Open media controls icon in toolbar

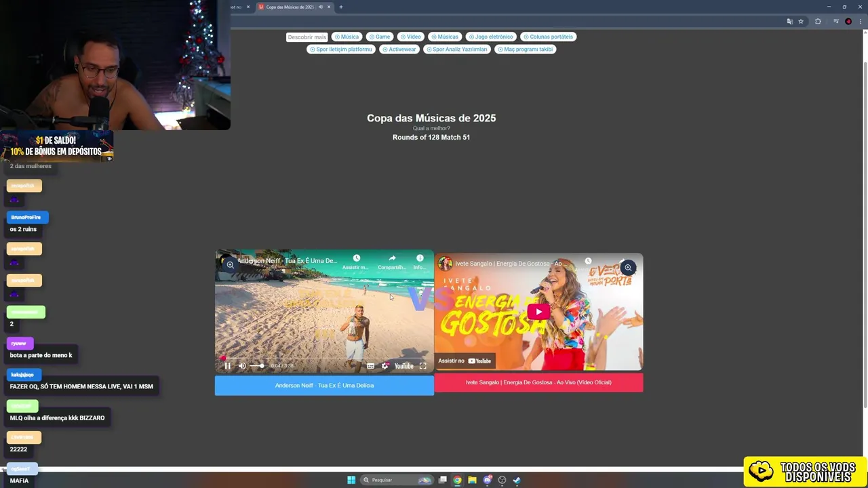tap(836, 22)
